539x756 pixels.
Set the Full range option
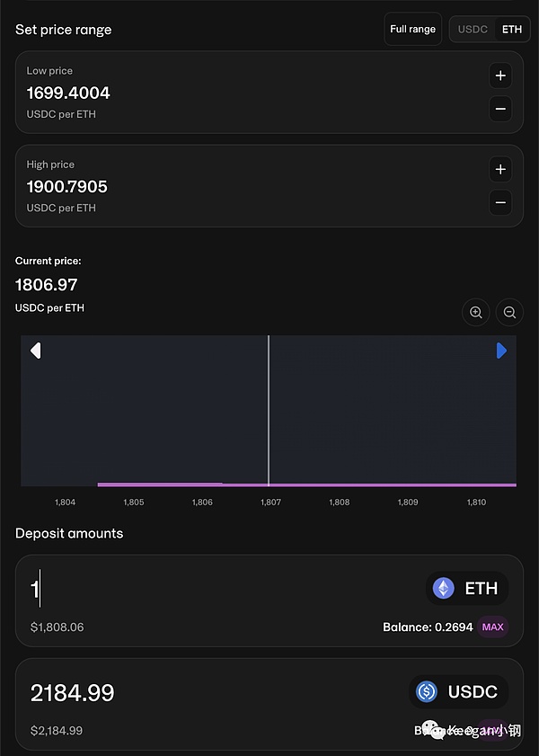tap(412, 29)
